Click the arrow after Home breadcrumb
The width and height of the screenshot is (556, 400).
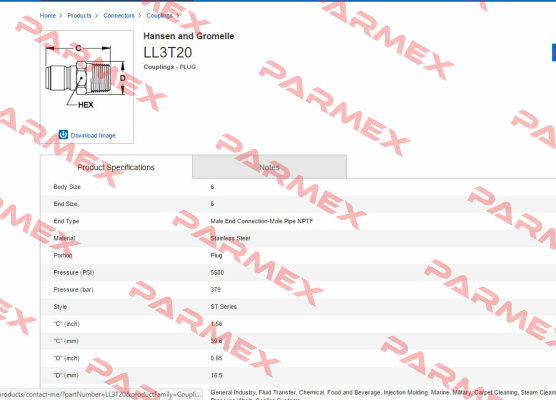tap(61, 16)
